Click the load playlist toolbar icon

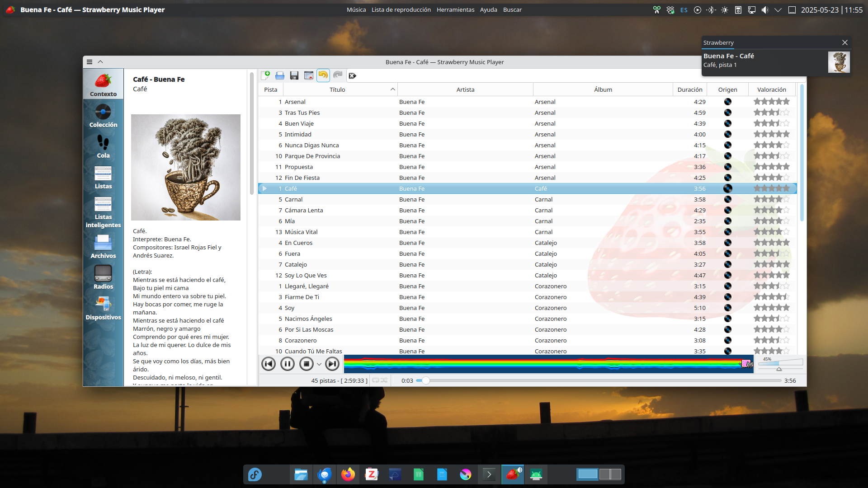tap(280, 75)
